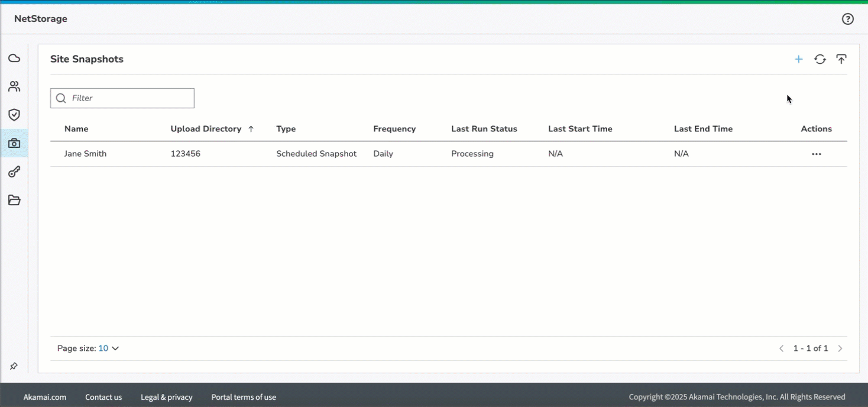
Task: Sort by Last Run Status column
Action: [484, 129]
